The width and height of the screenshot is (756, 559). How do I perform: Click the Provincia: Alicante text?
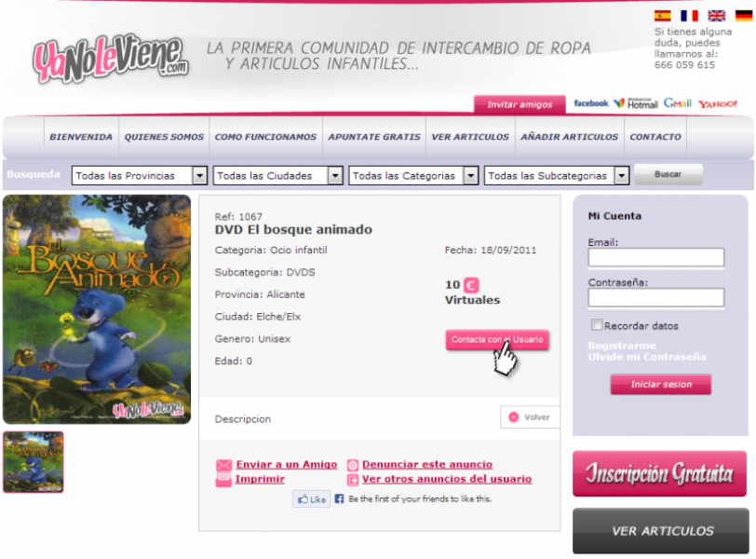(260, 294)
